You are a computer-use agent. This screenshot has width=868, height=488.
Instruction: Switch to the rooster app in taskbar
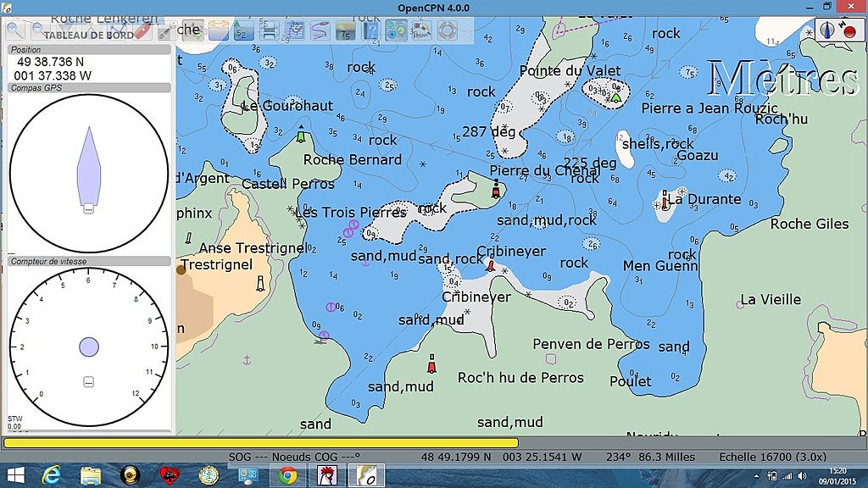coord(326,475)
